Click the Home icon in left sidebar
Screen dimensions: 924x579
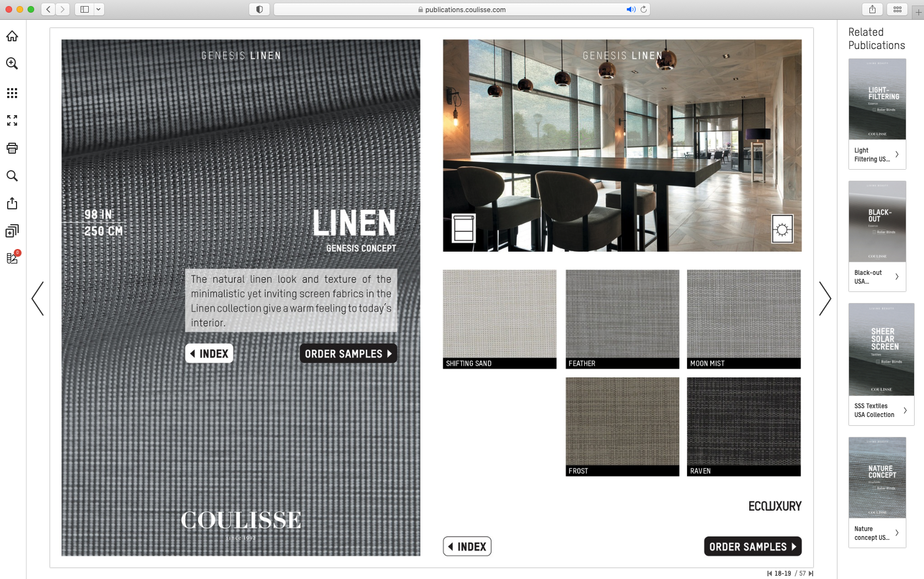[x=12, y=36]
